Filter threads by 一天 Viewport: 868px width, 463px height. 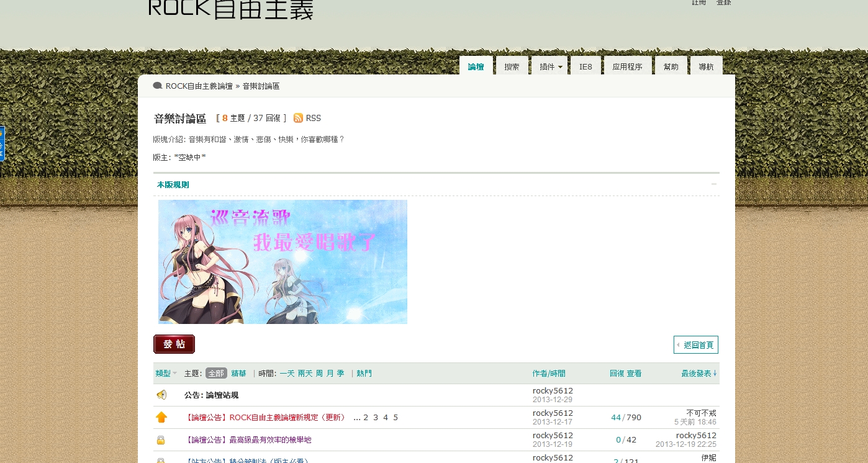287,373
